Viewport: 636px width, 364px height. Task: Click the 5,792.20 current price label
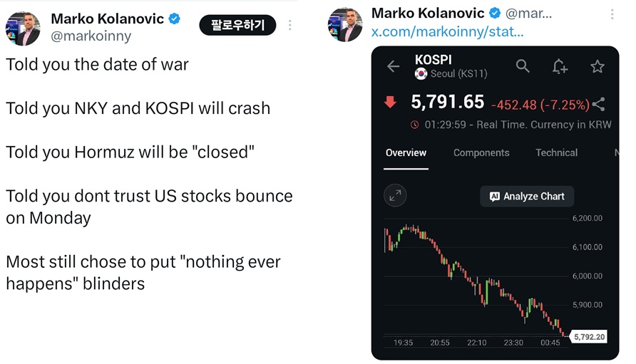point(589,336)
